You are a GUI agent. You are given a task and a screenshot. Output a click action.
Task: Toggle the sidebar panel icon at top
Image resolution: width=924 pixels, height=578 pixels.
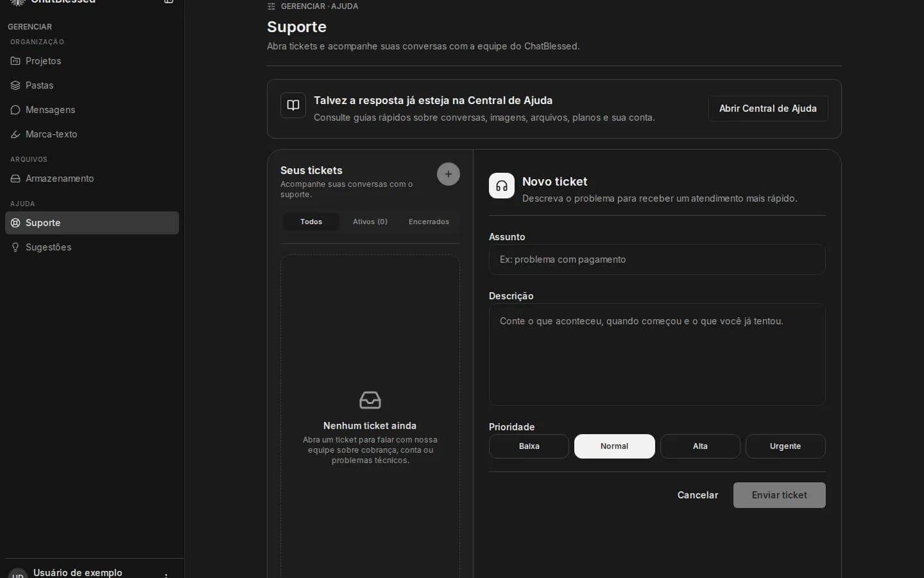(x=169, y=2)
